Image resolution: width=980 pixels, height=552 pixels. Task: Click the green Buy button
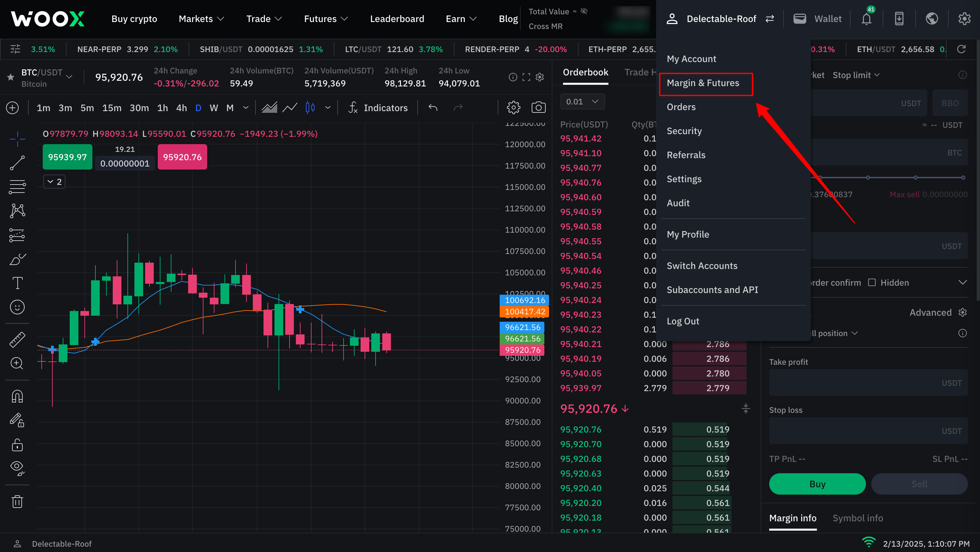[x=817, y=484]
